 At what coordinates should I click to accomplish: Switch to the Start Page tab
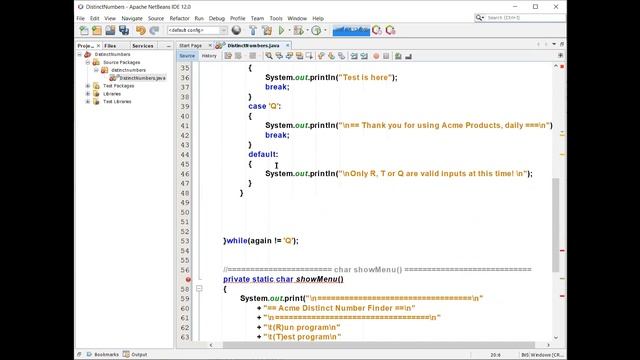click(191, 46)
